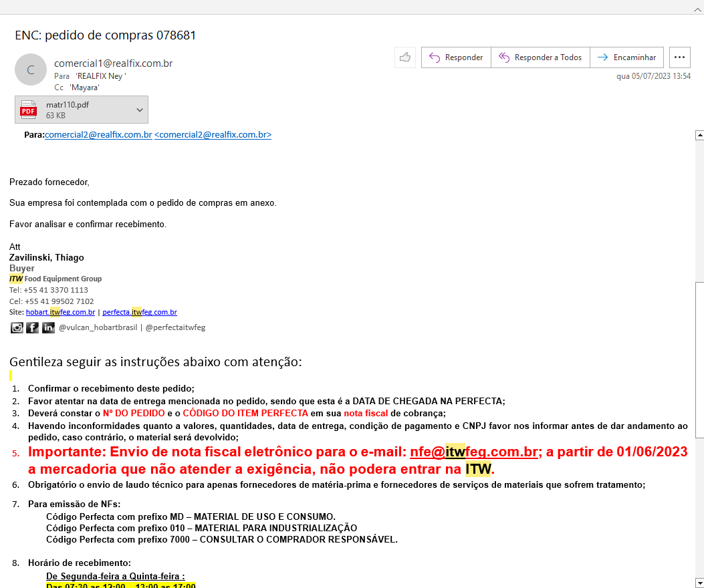Click the LinkedIn icon in signature
Screen dimensions: 704x588
(48, 327)
